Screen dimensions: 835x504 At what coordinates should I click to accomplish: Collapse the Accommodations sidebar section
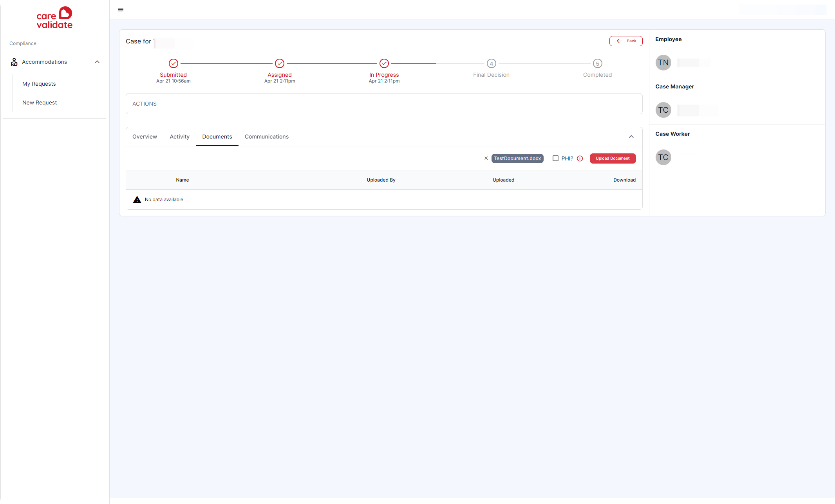tap(97, 62)
